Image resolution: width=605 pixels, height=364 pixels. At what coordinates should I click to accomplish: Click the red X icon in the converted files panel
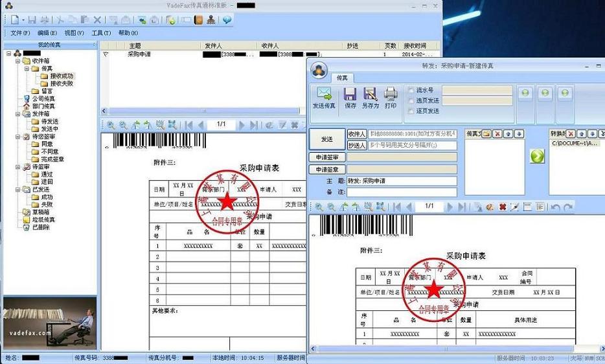point(570,133)
